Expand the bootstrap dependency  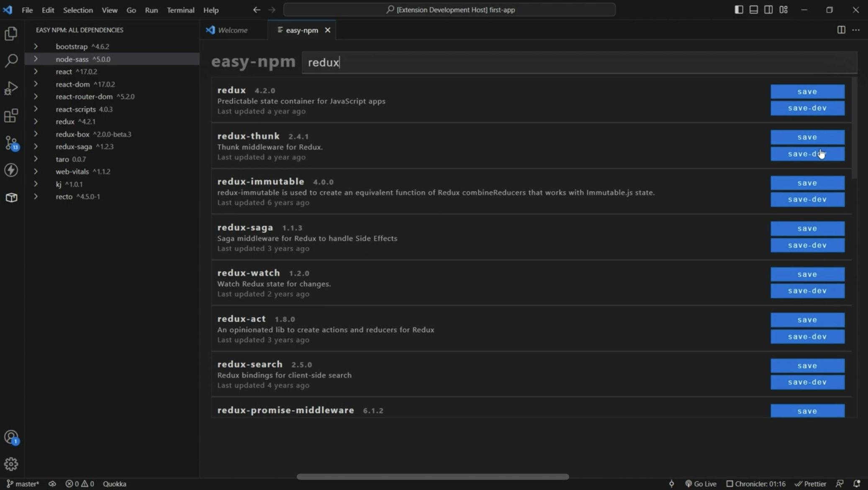pos(36,46)
